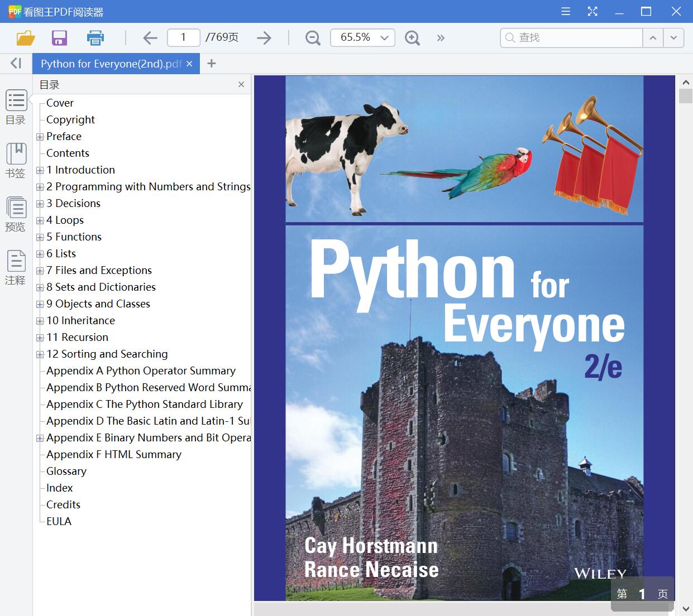Click the open file folder icon

coord(26,38)
